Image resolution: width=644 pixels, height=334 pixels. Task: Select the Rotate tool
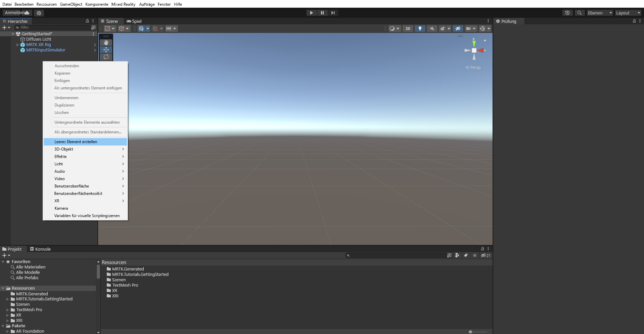106,57
